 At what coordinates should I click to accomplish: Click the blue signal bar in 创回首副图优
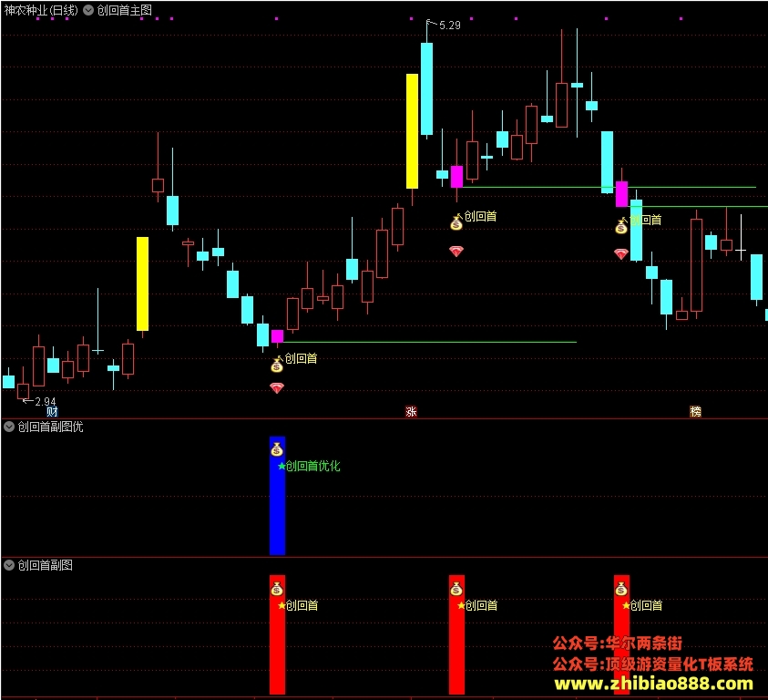point(277,496)
